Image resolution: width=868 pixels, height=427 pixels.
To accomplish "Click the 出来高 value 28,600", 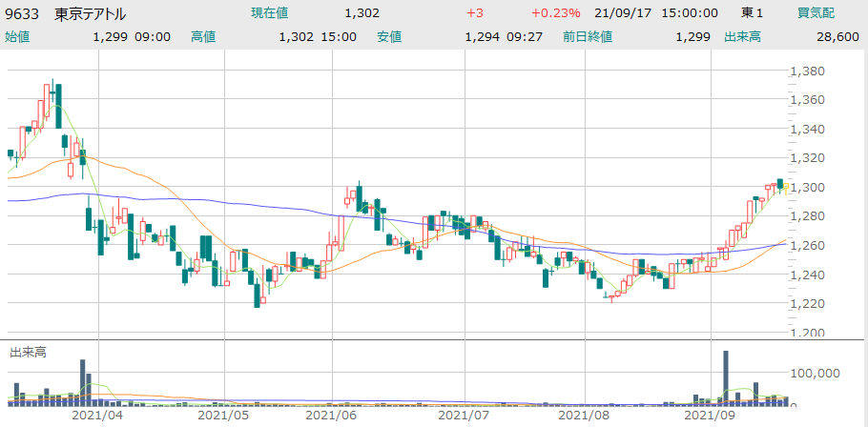I will coord(836,37).
